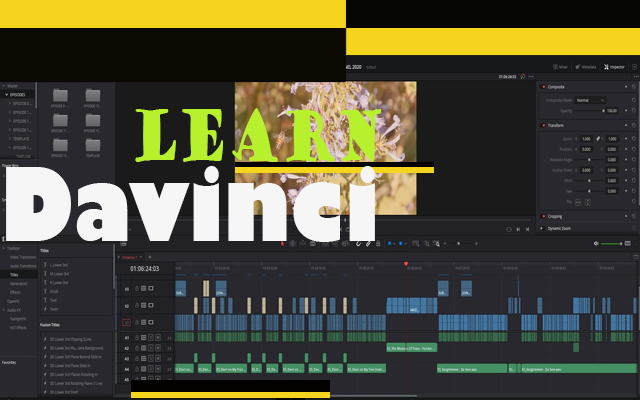
Task: Toggle the Zoom link chain icon
Action: point(598,139)
